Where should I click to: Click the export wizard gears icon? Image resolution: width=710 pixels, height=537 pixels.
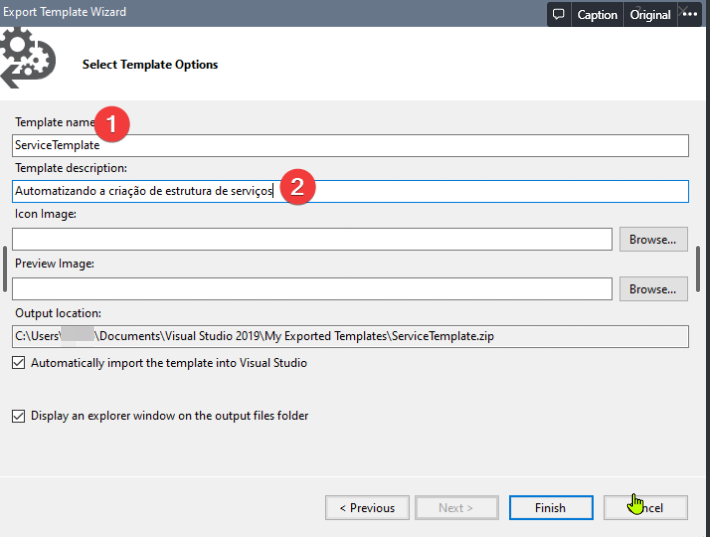(28, 58)
